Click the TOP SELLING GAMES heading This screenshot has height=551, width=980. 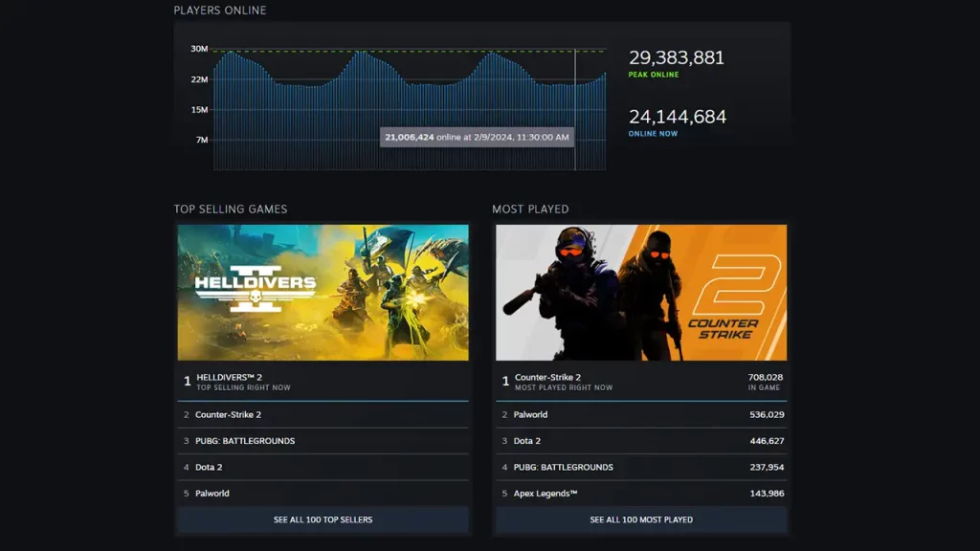(x=231, y=209)
